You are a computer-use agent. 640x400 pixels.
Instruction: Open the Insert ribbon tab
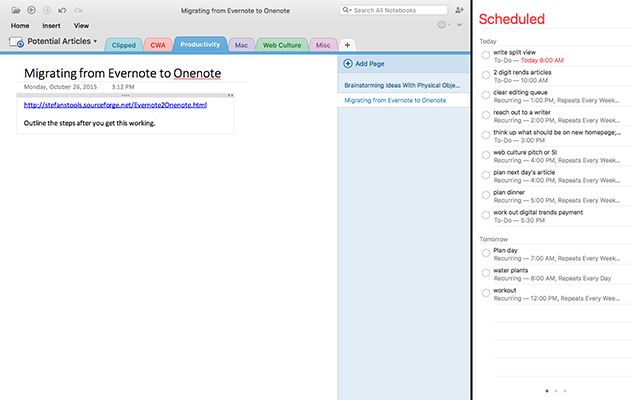click(x=51, y=25)
